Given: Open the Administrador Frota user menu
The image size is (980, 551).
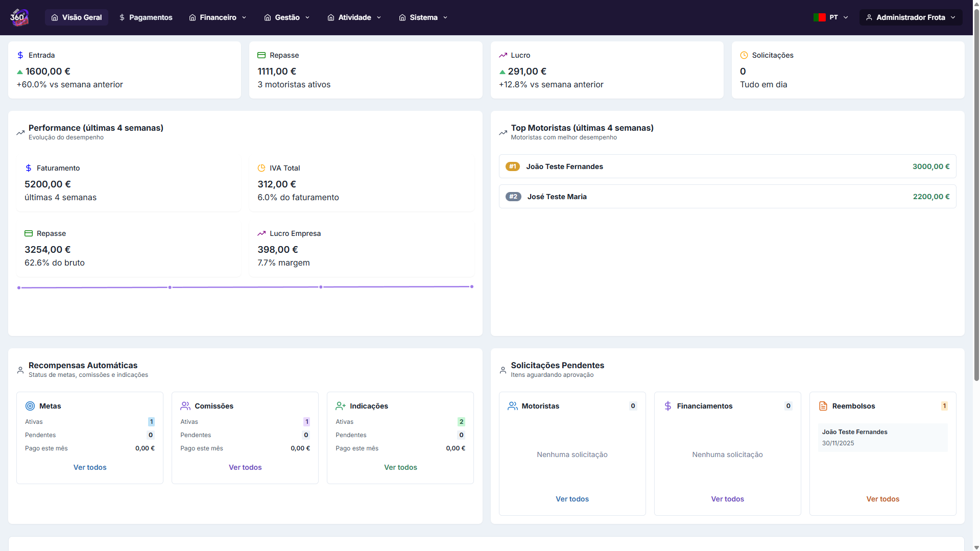Looking at the screenshot, I should pyautogui.click(x=911, y=17).
